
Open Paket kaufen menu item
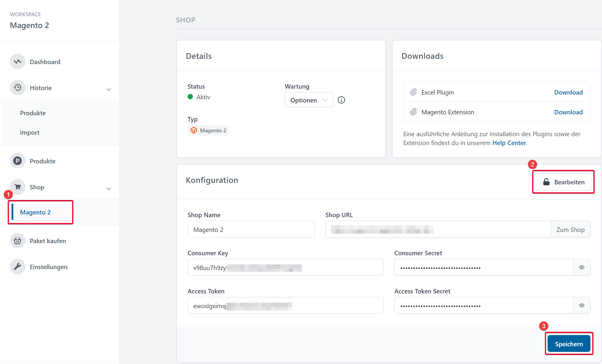(x=48, y=241)
